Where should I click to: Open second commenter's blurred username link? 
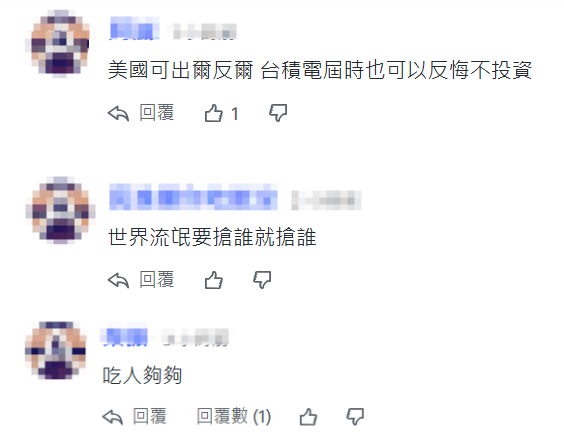[x=194, y=196]
